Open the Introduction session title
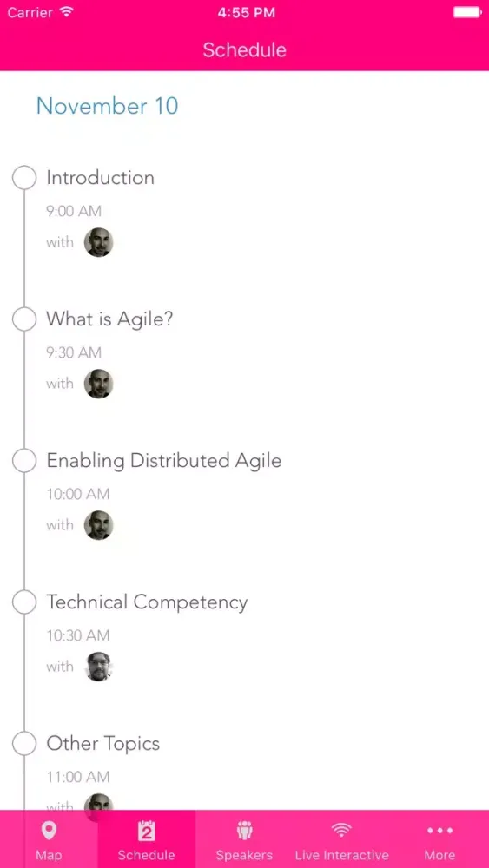The image size is (489, 868). [100, 178]
